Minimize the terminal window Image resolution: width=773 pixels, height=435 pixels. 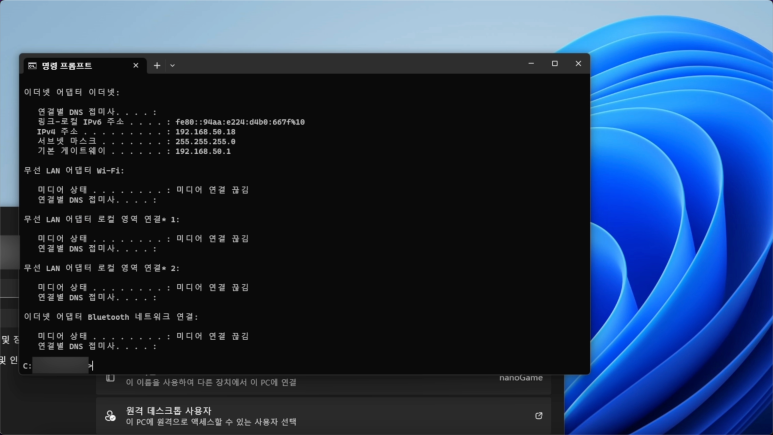point(531,64)
